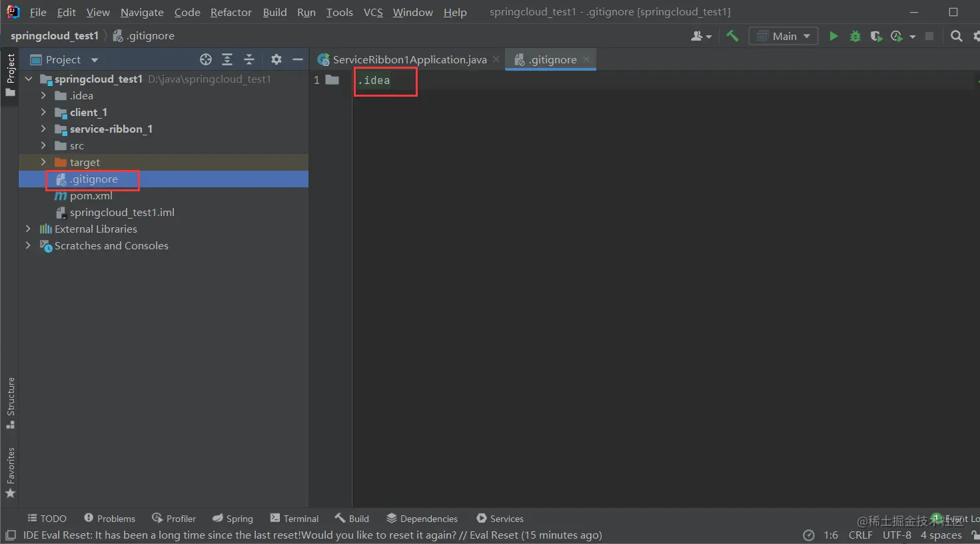Click the Stop process square icon
Screen dimensions: 980x544
coord(929,36)
